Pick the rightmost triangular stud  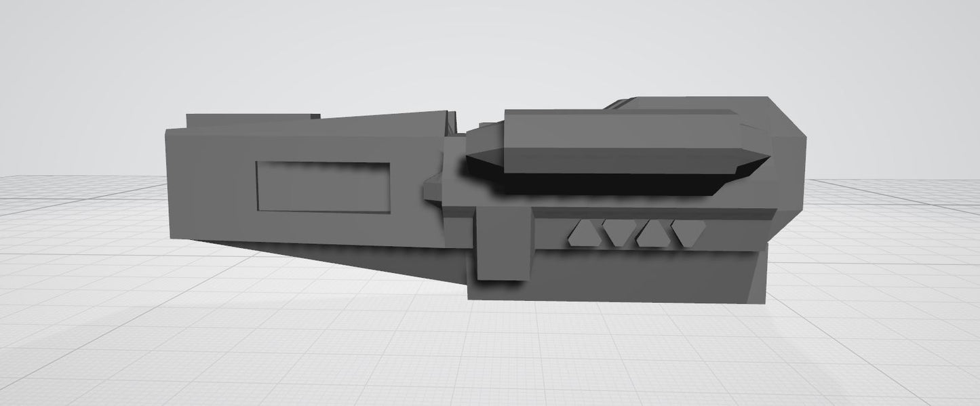click(x=688, y=234)
